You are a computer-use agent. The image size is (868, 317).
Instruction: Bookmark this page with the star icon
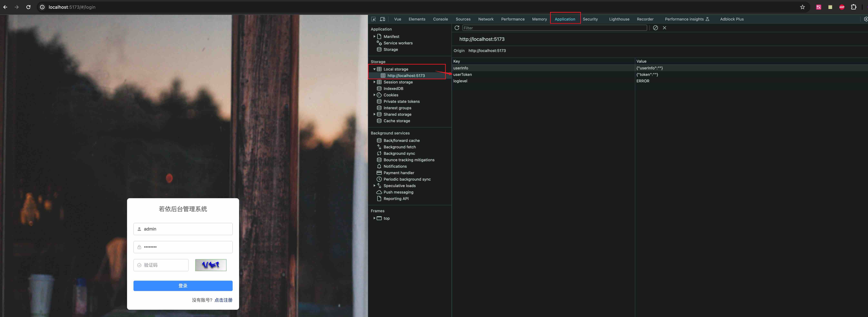tap(802, 7)
